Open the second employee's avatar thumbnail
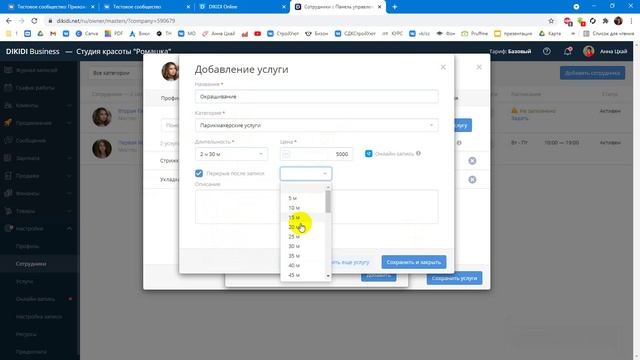This screenshot has width=640, height=360. [x=102, y=148]
